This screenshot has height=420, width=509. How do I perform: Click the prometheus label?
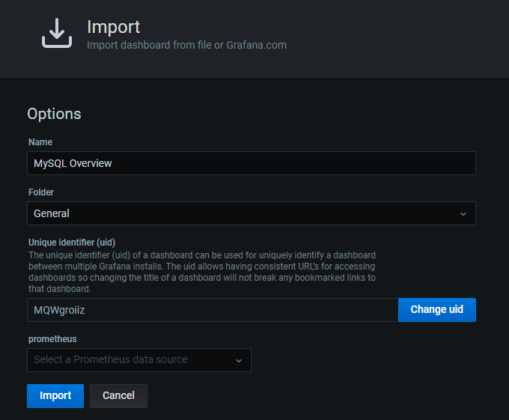(x=52, y=339)
